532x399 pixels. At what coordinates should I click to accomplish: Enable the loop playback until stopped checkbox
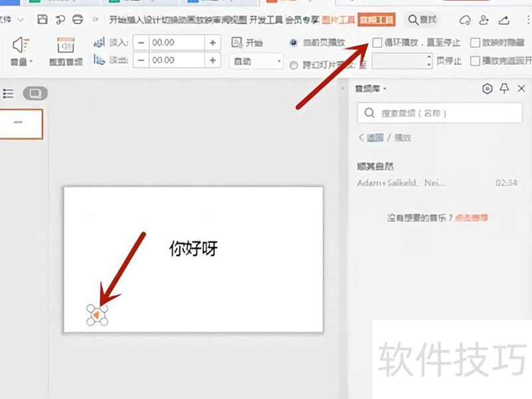377,43
